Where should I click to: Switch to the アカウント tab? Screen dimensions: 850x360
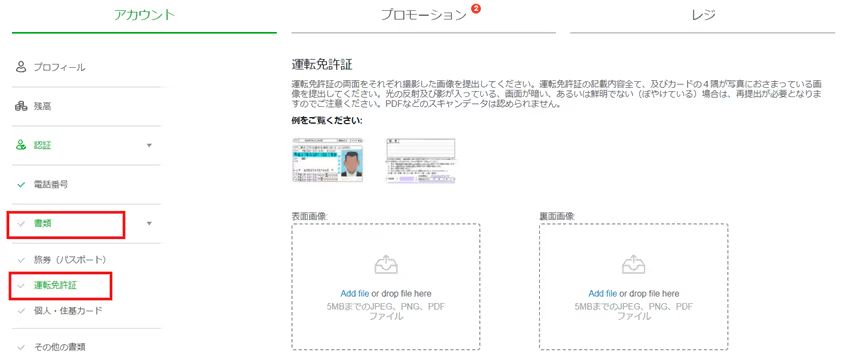(x=144, y=15)
